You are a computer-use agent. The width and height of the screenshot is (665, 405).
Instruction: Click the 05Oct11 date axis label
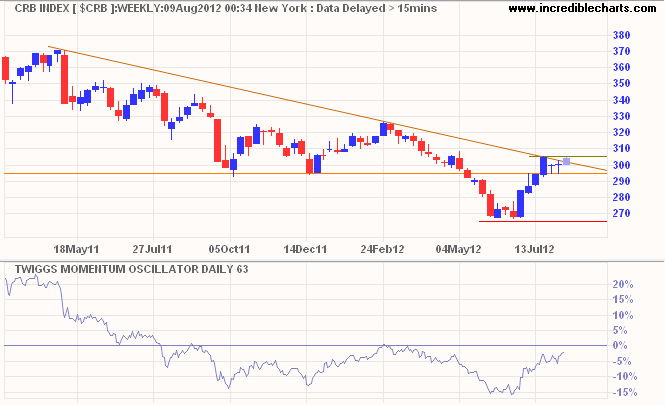(x=229, y=249)
